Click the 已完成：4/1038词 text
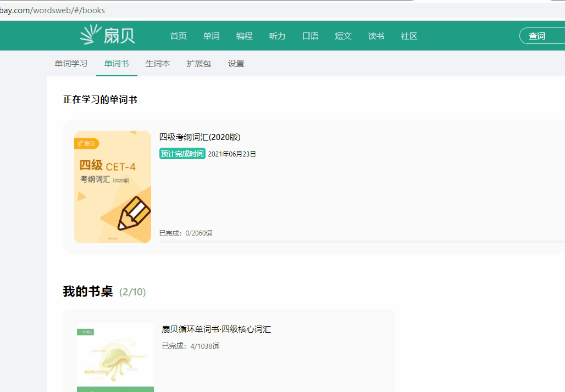565x392 pixels. coord(191,346)
